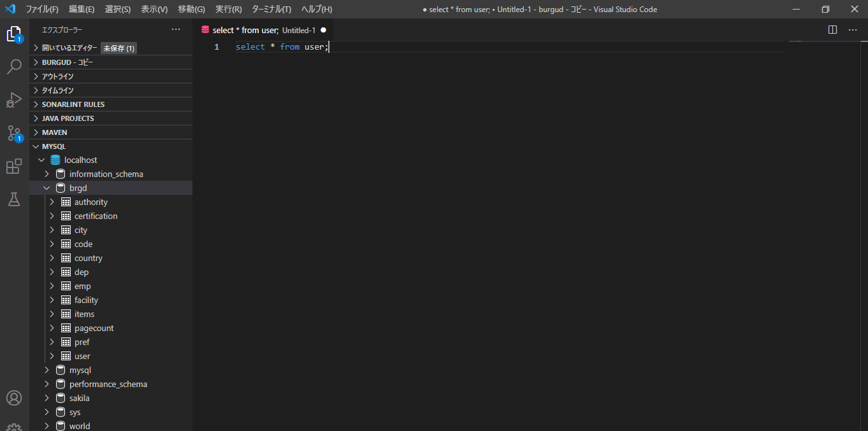The width and height of the screenshot is (868, 431).
Task: Open the 実行(R) menu
Action: tap(228, 10)
